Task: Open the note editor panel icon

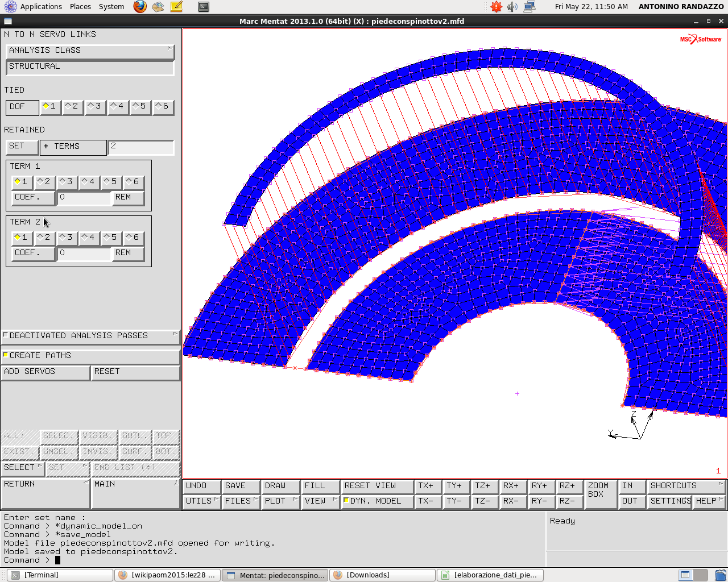Action: coord(176,7)
